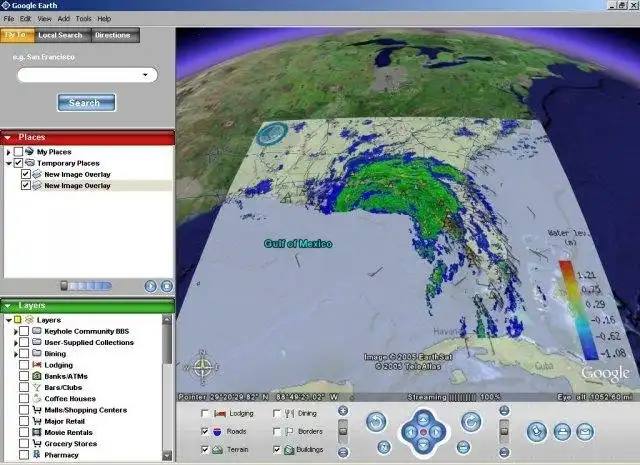Viewport: 640px width, 465px height.
Task: Expand the My Places folder
Action: click(9, 152)
